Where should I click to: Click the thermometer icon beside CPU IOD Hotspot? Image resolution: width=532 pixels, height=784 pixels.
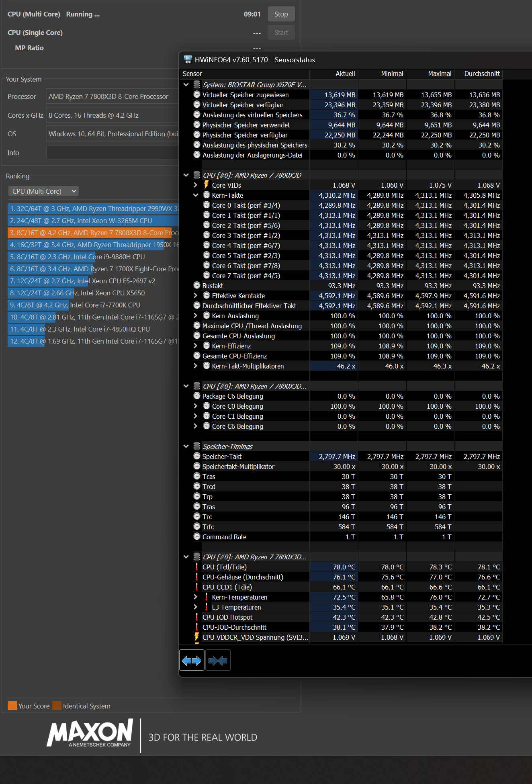[x=197, y=617]
